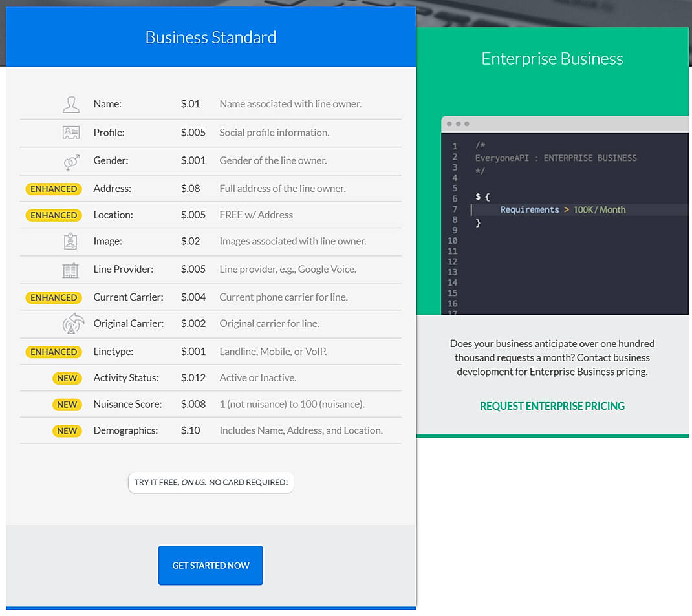692x616 pixels.
Task: Click the enterprise pricing description paragraph
Action: [552, 357]
